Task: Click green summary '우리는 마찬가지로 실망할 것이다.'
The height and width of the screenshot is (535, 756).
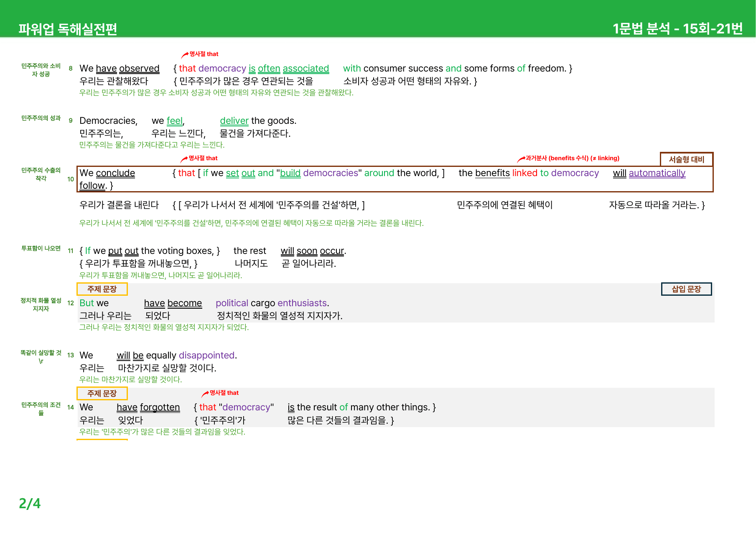Action: click(131, 380)
